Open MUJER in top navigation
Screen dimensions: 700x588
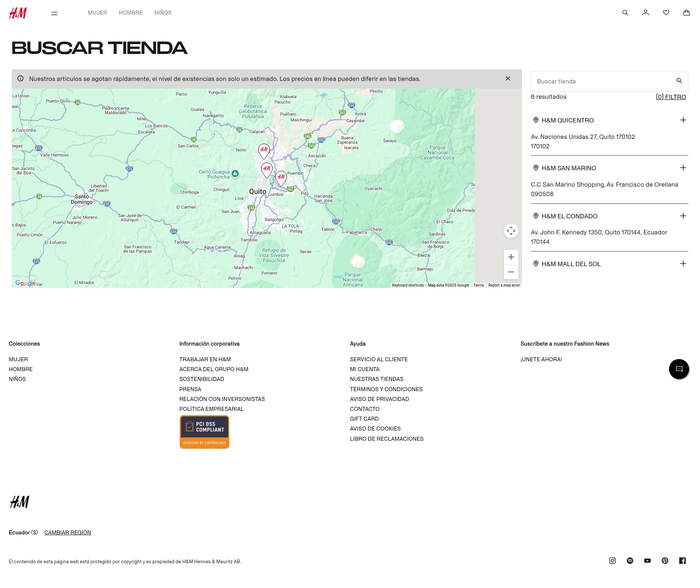97,13
